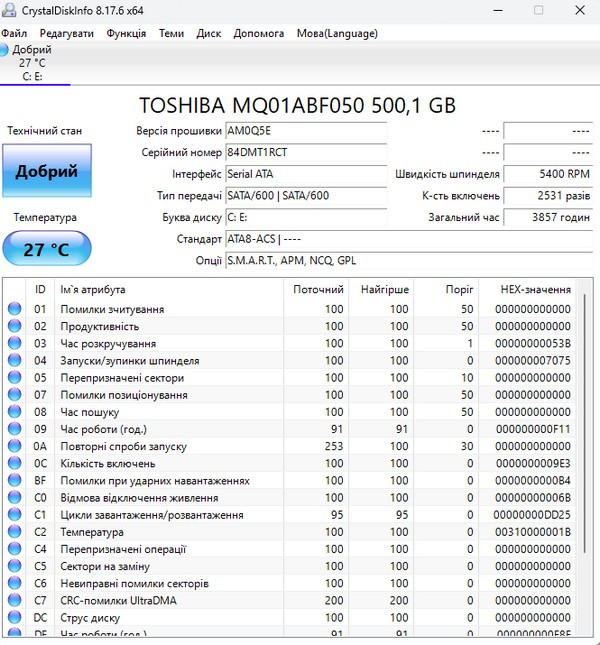Click current value 253 for row 0A
600x645 pixels.
coord(334,446)
